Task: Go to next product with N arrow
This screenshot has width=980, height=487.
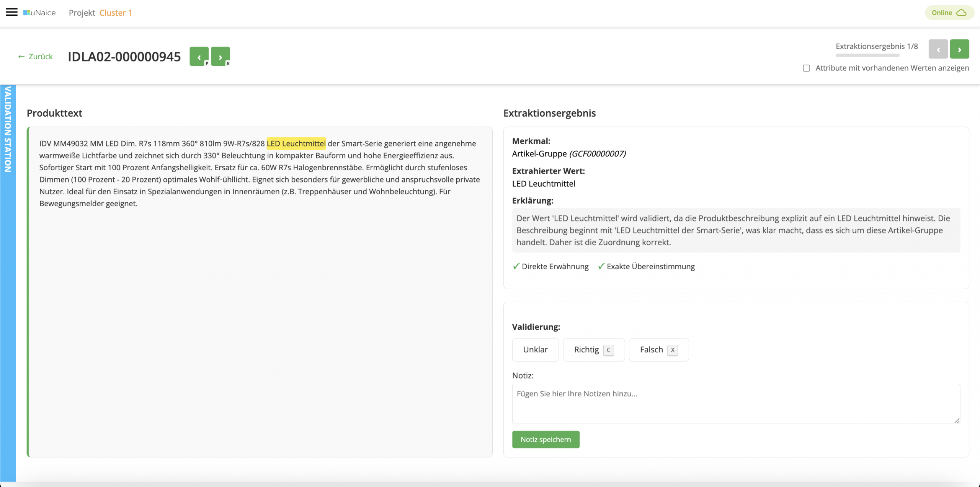Action: coord(220,57)
